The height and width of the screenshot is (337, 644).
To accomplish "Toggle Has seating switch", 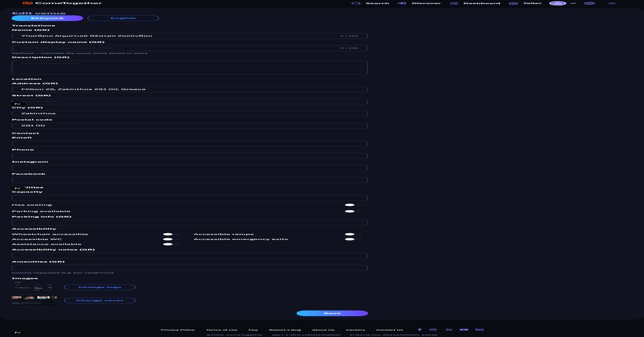I will coord(350,205).
